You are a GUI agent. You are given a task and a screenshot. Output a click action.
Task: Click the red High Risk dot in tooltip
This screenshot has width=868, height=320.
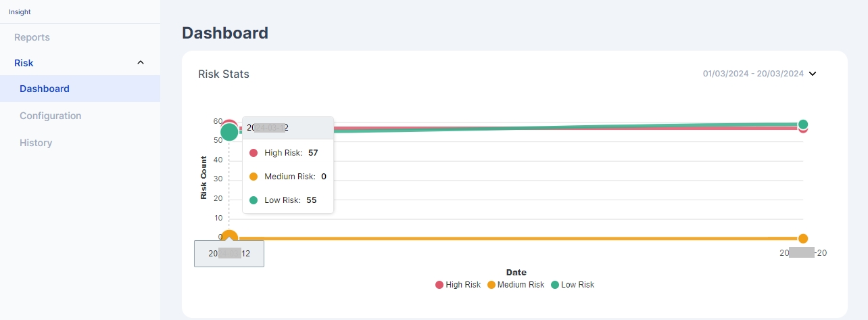pos(254,153)
